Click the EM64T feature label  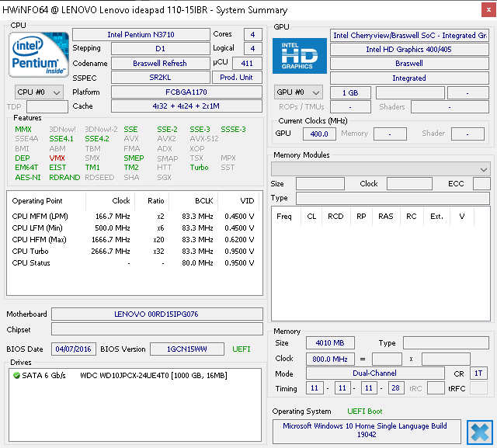click(26, 167)
